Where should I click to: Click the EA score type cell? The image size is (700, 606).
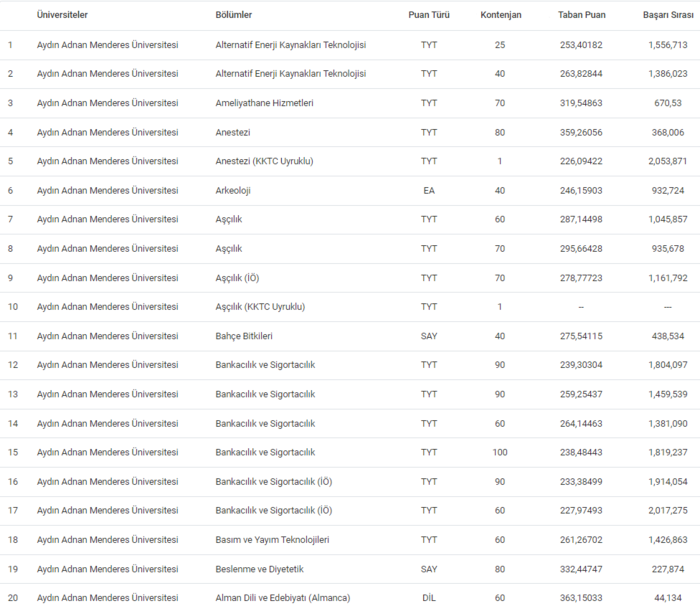(429, 190)
